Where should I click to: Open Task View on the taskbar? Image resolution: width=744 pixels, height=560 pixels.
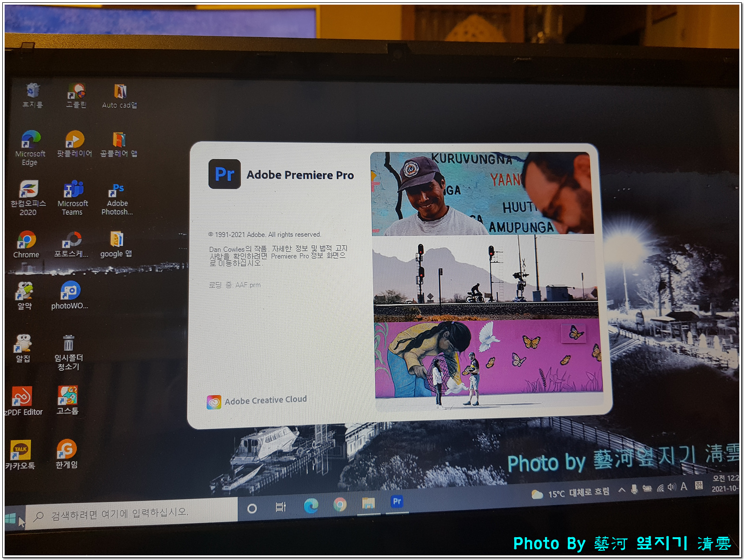click(281, 507)
